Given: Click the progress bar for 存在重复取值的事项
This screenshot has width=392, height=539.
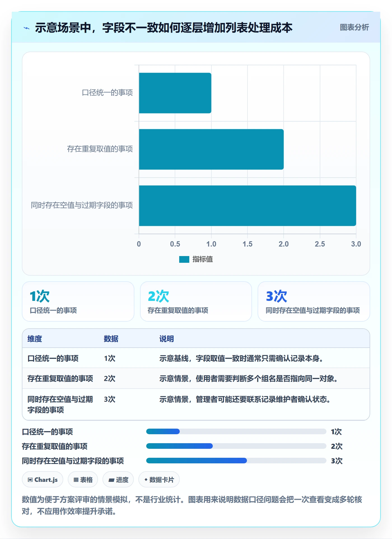Looking at the screenshot, I should click(x=236, y=446).
